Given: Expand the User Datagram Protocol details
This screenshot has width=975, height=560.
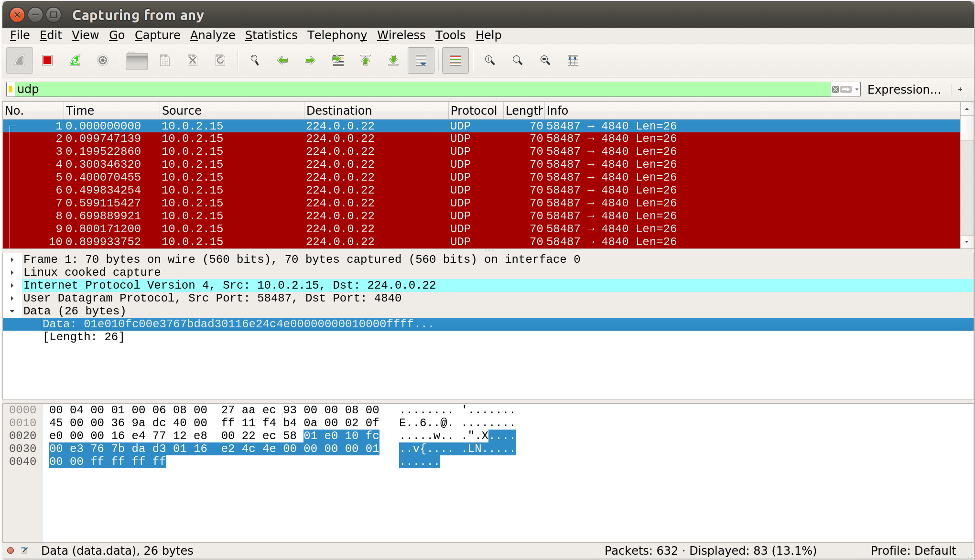Looking at the screenshot, I should (x=11, y=298).
